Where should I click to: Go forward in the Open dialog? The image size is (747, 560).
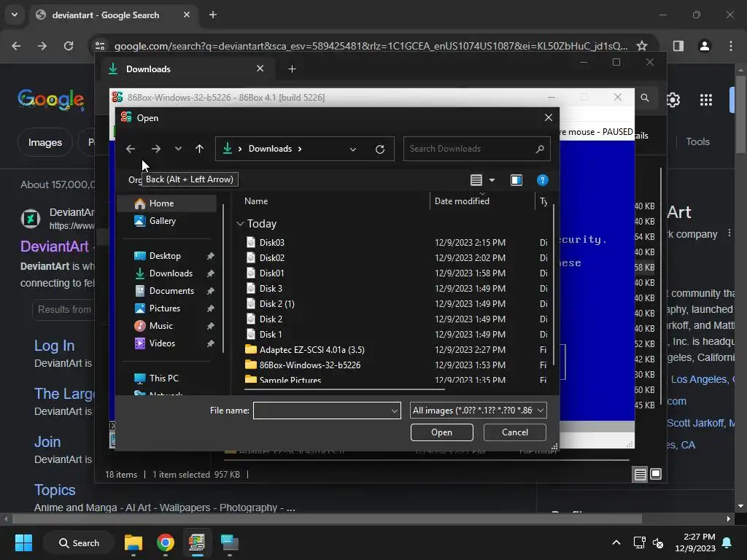(156, 149)
